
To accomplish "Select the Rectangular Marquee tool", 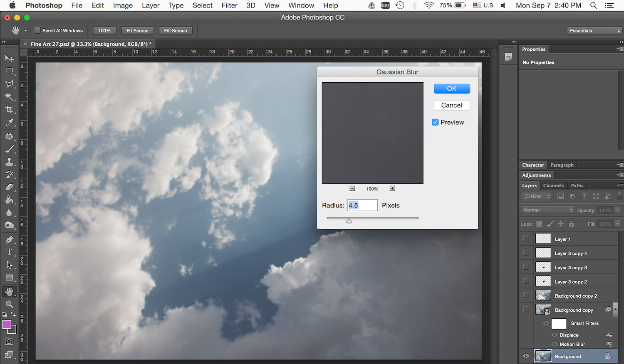I will pos(9,71).
